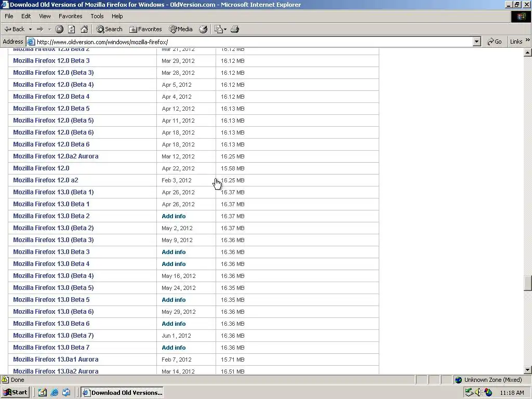Screen dimensions: 532x399
Task: Click the Go button
Action: pyautogui.click(x=495, y=42)
